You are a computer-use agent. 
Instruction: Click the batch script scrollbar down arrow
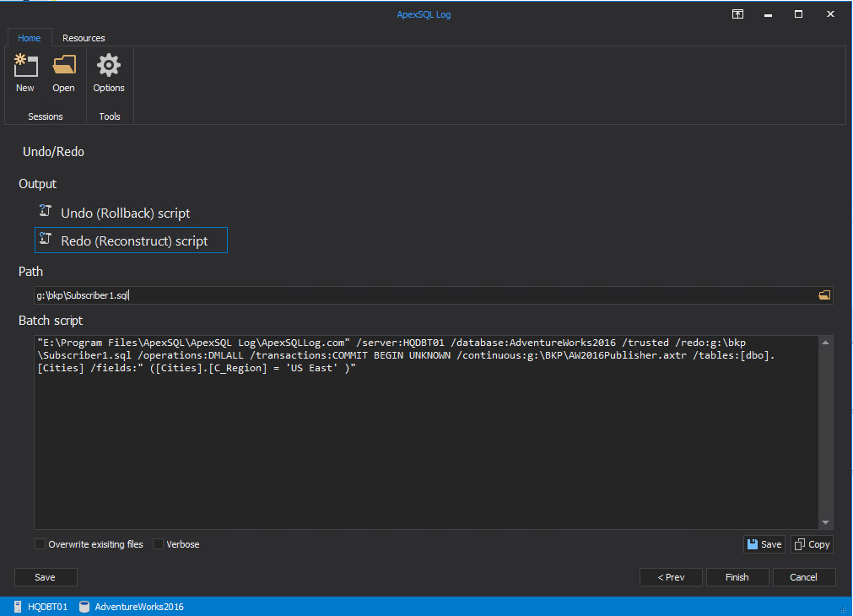[x=825, y=523]
